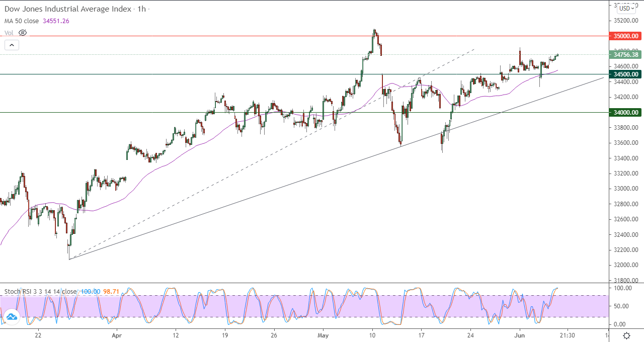This screenshot has width=644, height=342.
Task: Click the Stoch RSI 3 3 14 14 legend
Action: (41, 291)
